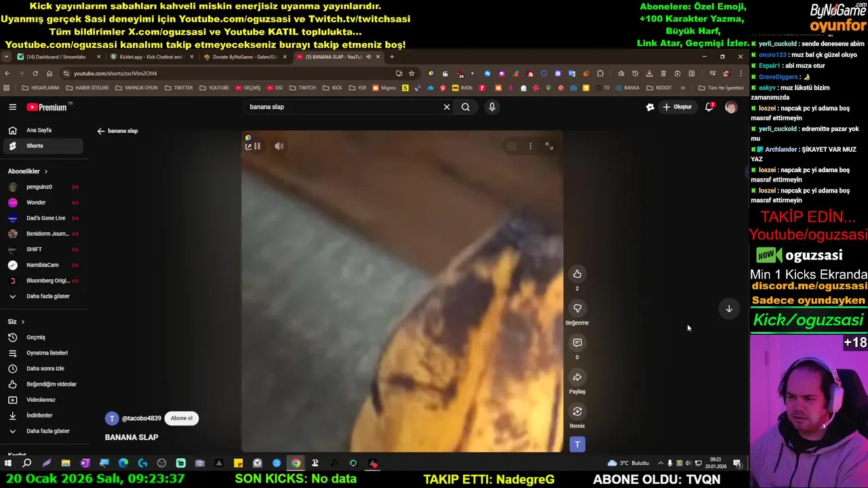Viewport: 868px width, 488px height.
Task: Remix this short
Action: click(x=577, y=412)
